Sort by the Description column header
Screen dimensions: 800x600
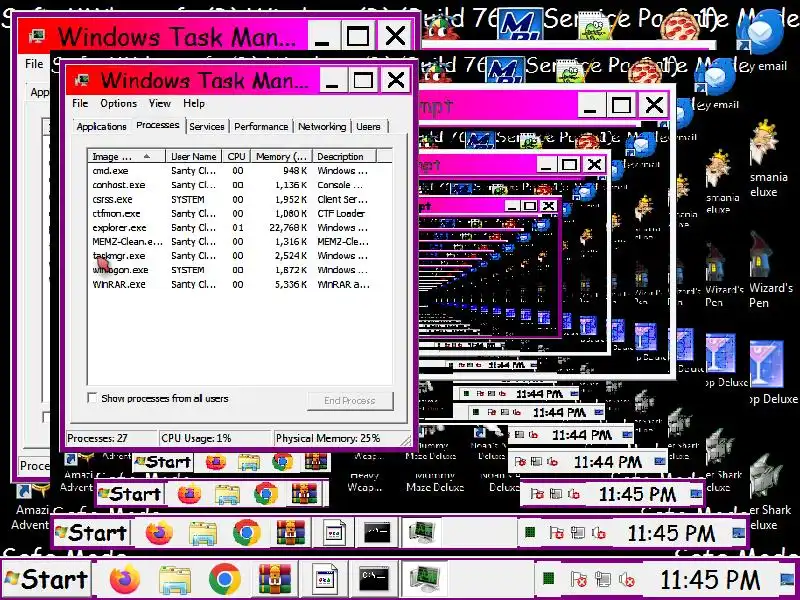click(x=344, y=156)
